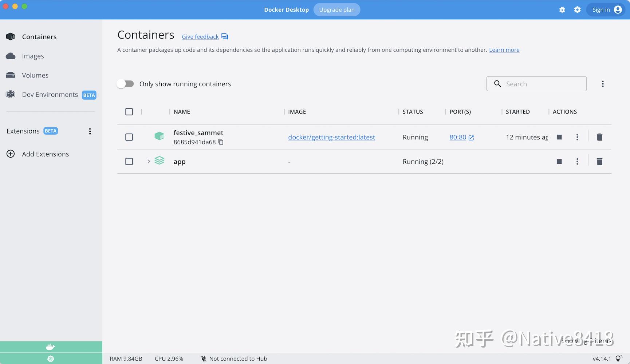Click the Sign in button
This screenshot has width=630, height=364.
(601, 9)
